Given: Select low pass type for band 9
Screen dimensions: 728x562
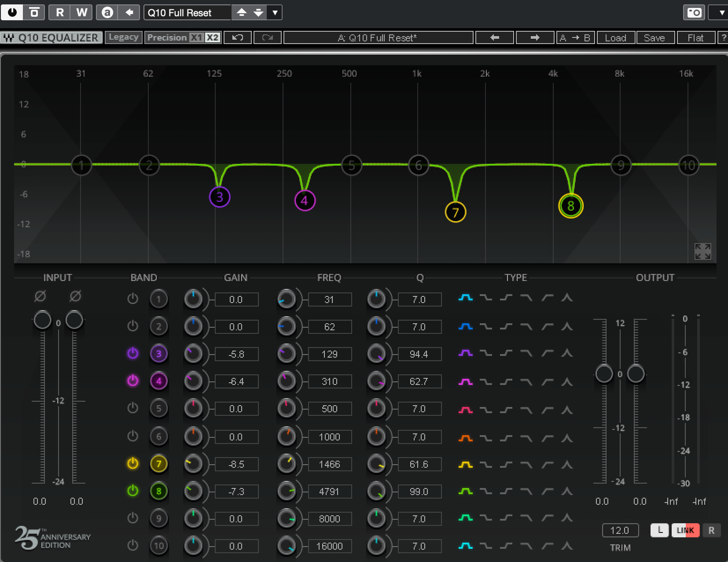Looking at the screenshot, I should [x=526, y=518].
